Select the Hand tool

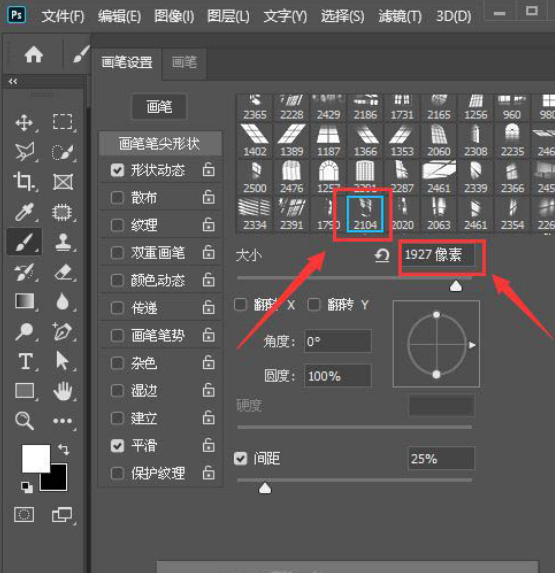coord(63,391)
